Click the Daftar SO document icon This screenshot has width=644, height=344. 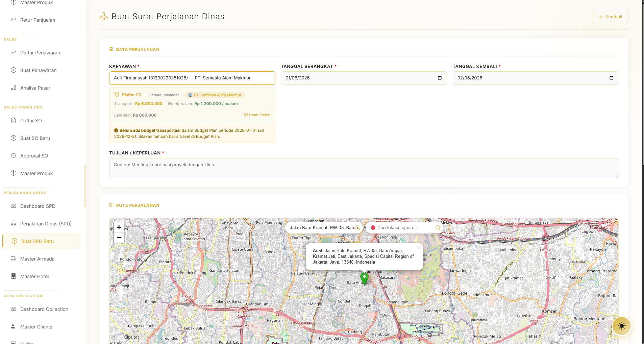coord(14,121)
